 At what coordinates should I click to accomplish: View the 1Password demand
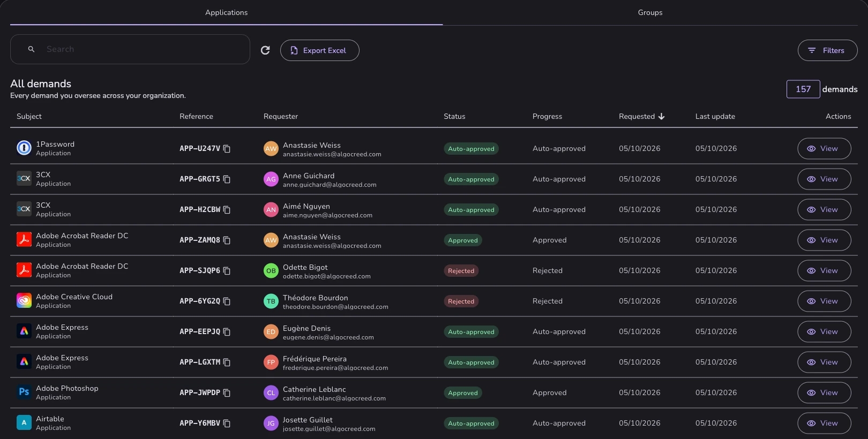(x=824, y=149)
